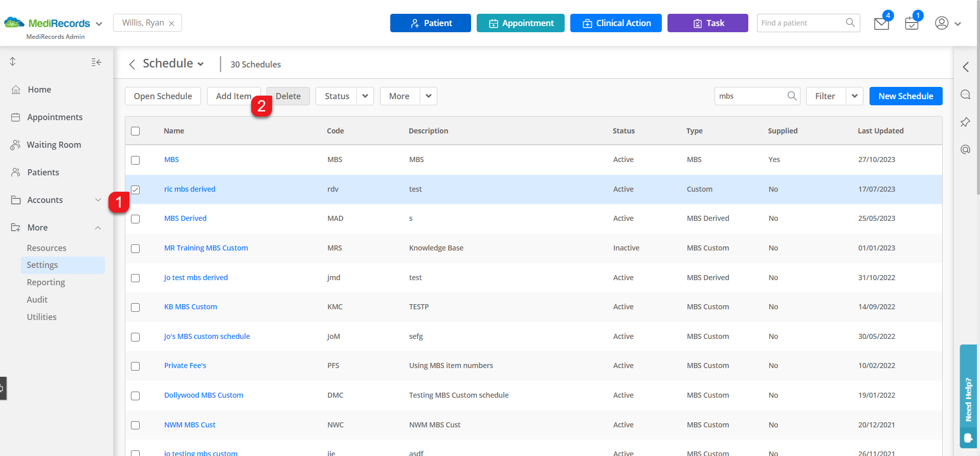Open Utilities in sidebar

(42, 317)
